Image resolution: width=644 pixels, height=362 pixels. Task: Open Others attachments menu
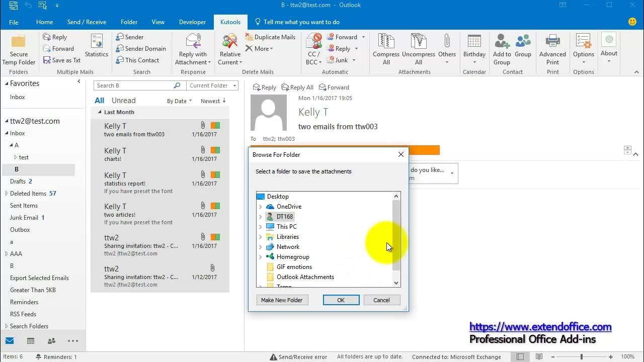pos(447,50)
